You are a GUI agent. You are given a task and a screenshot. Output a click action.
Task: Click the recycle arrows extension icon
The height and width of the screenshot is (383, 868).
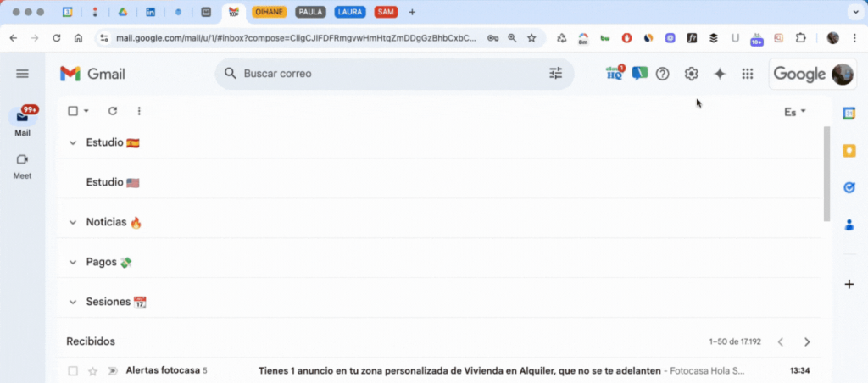click(562, 38)
